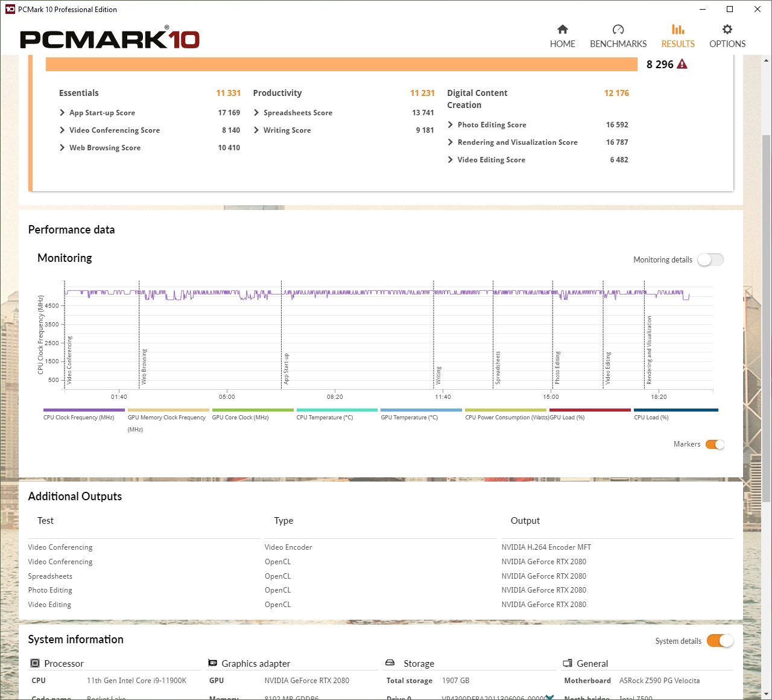Click the Photo Editing row in Additional Outputs
772x700 pixels.
(380, 590)
